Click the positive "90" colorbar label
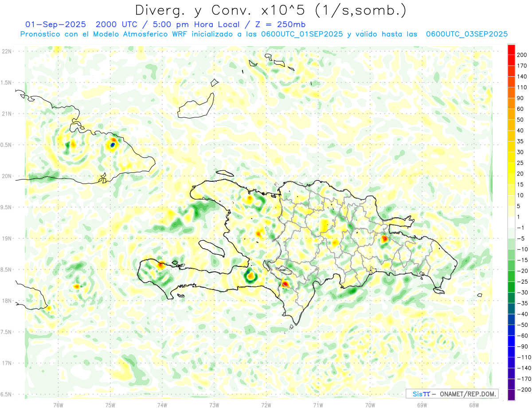This screenshot has width=532, height=411. click(521, 98)
